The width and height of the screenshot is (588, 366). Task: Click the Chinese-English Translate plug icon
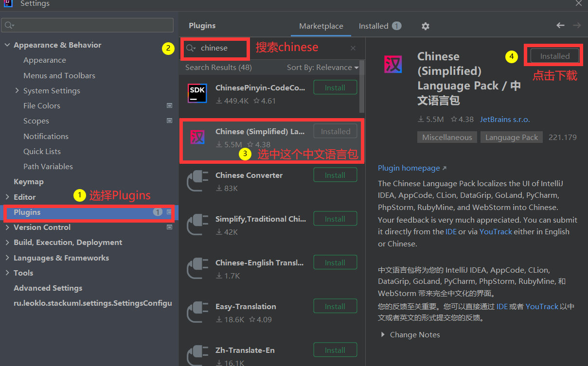click(x=197, y=268)
